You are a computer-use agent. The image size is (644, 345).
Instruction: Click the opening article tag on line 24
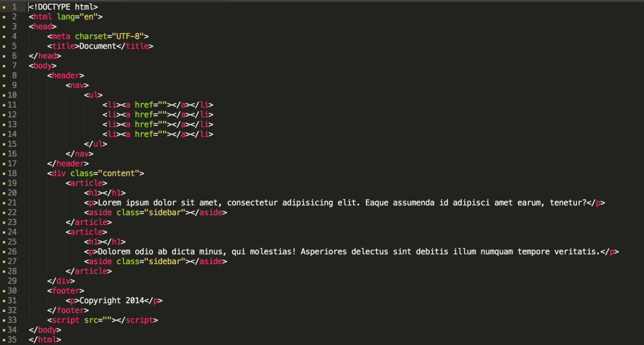pyautogui.click(x=86, y=232)
